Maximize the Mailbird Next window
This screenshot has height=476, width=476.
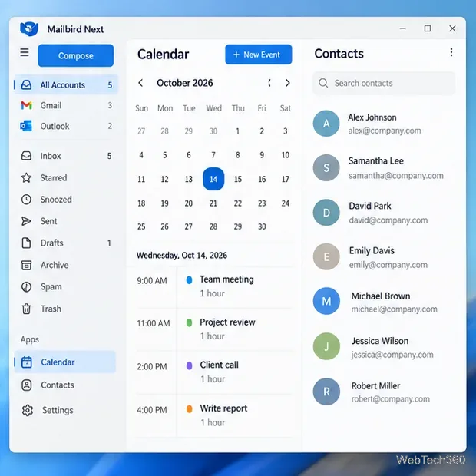pyautogui.click(x=428, y=28)
